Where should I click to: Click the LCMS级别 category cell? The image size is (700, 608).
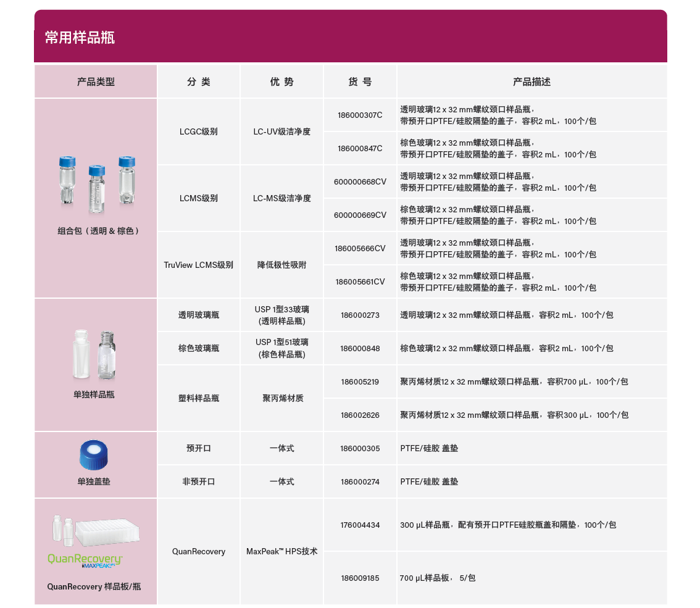click(x=199, y=198)
